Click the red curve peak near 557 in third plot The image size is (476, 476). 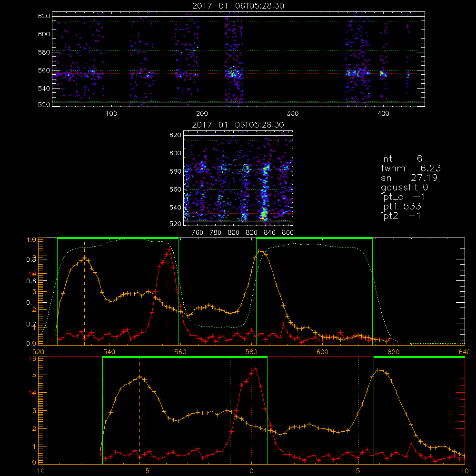click(x=169, y=249)
